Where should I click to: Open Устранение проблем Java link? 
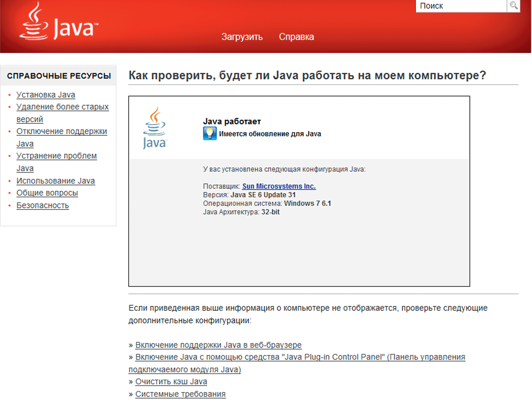(x=56, y=156)
